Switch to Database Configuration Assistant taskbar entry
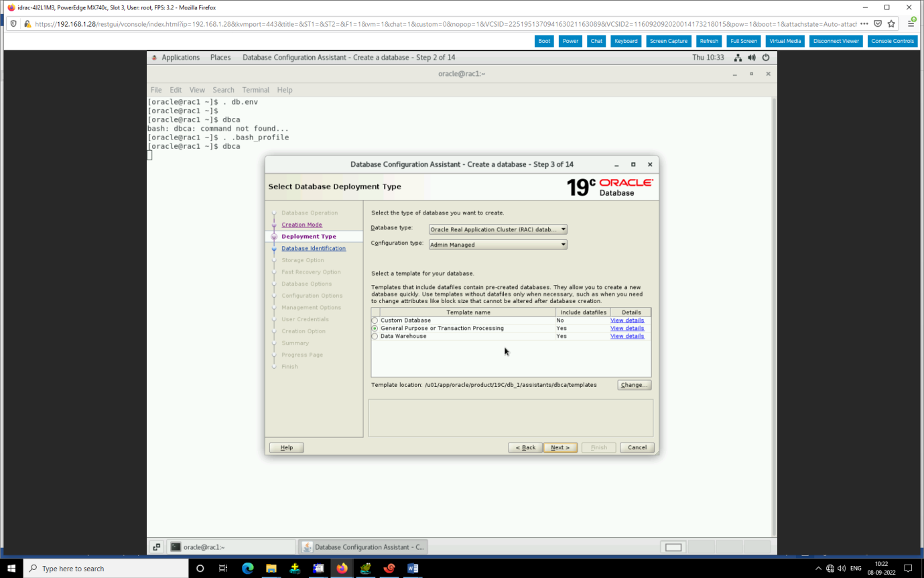This screenshot has width=924, height=578. 362,547
